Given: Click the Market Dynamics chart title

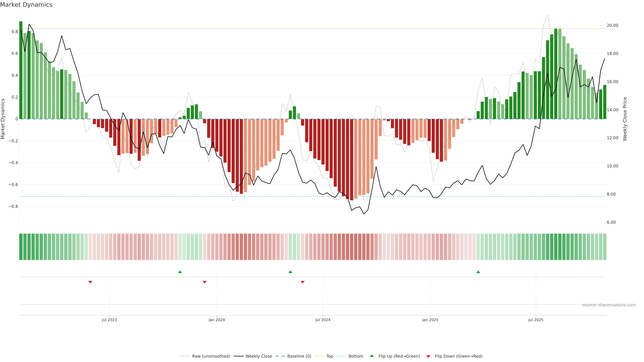Looking at the screenshot, I should pyautogui.click(x=26, y=5).
